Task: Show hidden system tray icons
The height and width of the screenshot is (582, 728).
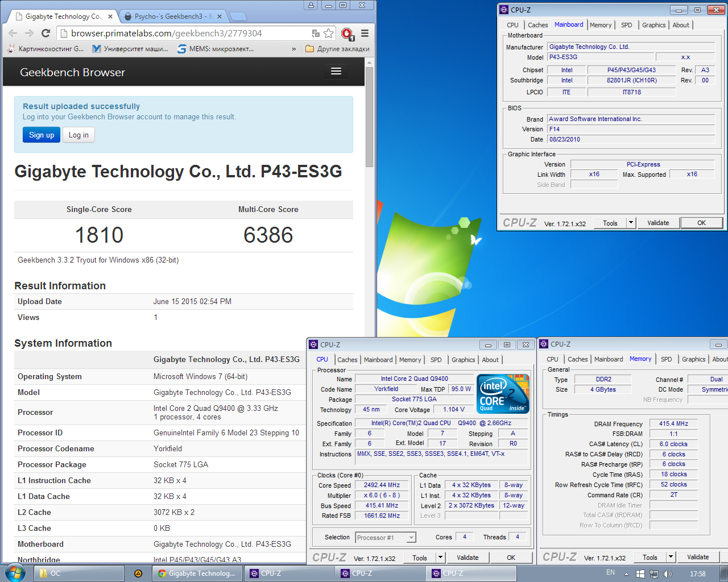Action: coord(626,574)
